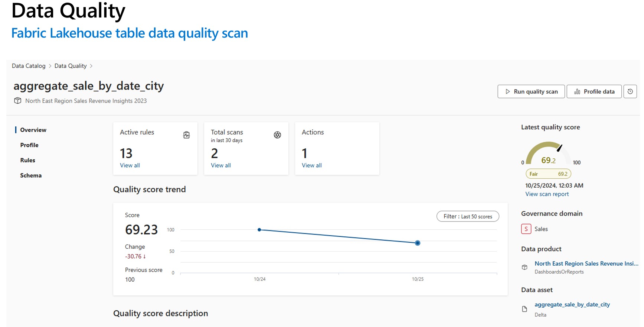
Task: Select the Schema sidebar tab
Action: (x=31, y=175)
